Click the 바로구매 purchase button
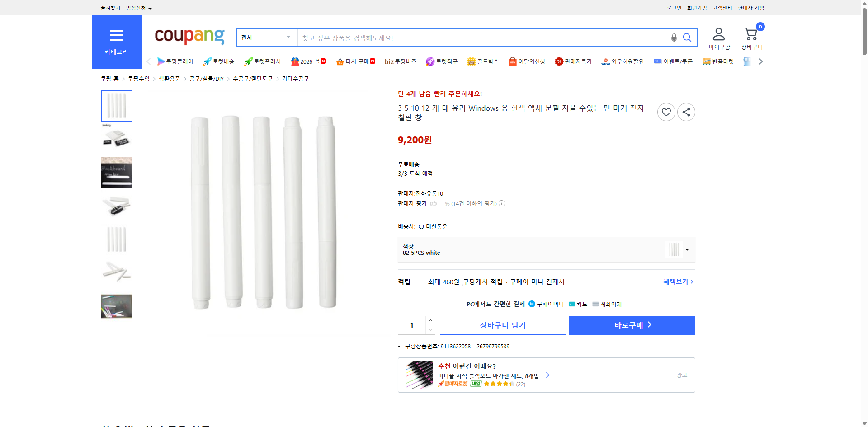Image resolution: width=868 pixels, height=427 pixels. pyautogui.click(x=632, y=325)
